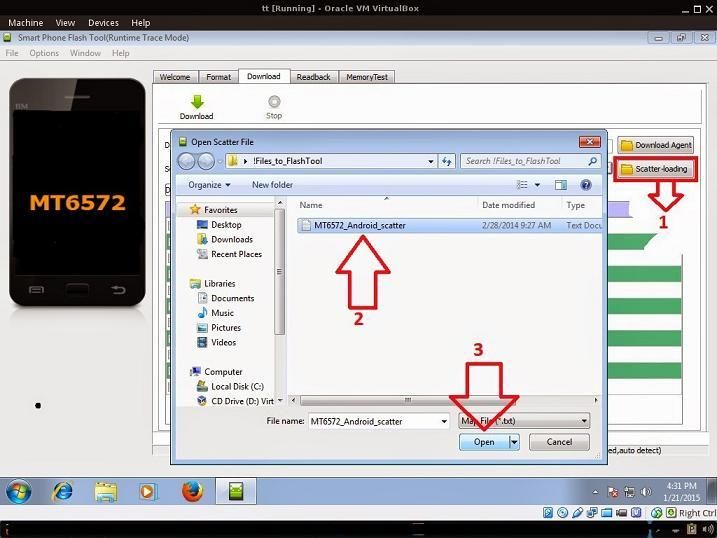Launch Internet Explorer from the taskbar
The width and height of the screenshot is (717, 538).
click(63, 492)
